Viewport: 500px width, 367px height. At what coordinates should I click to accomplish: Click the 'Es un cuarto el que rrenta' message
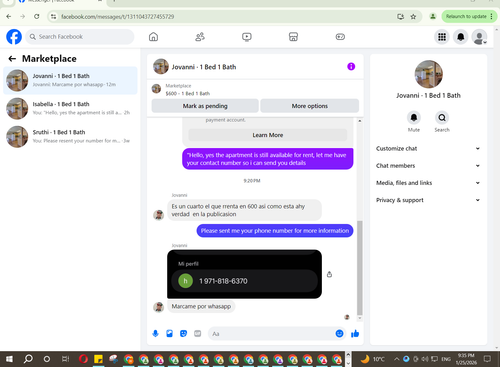click(244, 210)
